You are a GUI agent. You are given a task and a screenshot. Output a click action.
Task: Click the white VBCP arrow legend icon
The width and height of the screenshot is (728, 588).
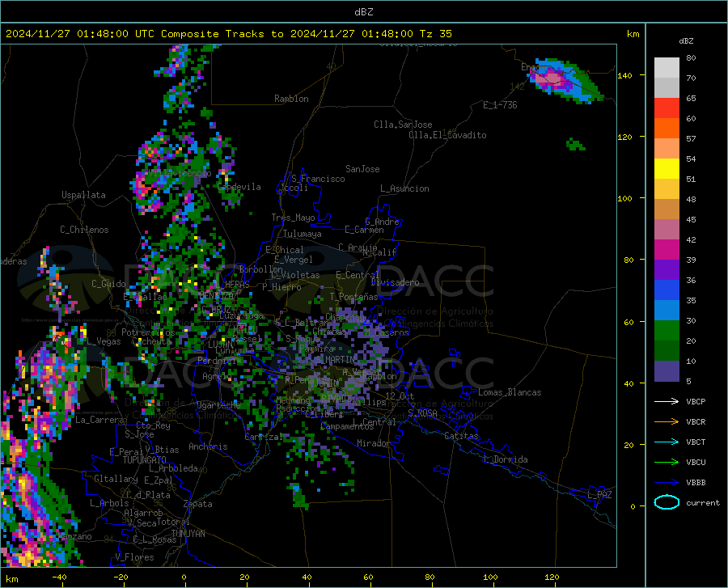[667, 401]
